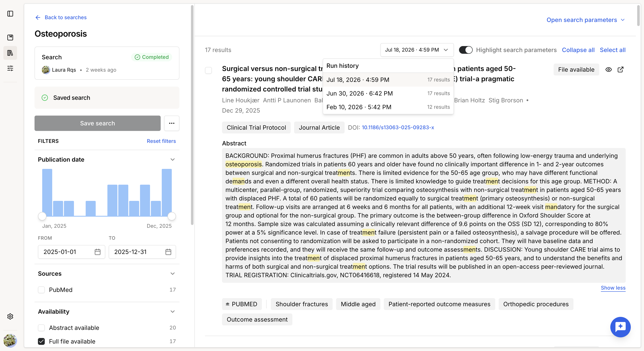This screenshot has height=351, width=644.
Task: Click the Middle aged tag
Action: pyautogui.click(x=358, y=304)
